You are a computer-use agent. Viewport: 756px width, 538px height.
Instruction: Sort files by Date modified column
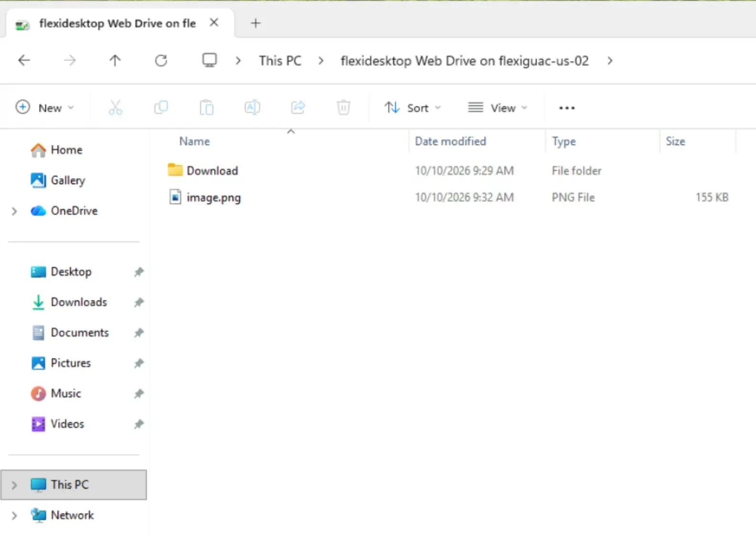450,141
